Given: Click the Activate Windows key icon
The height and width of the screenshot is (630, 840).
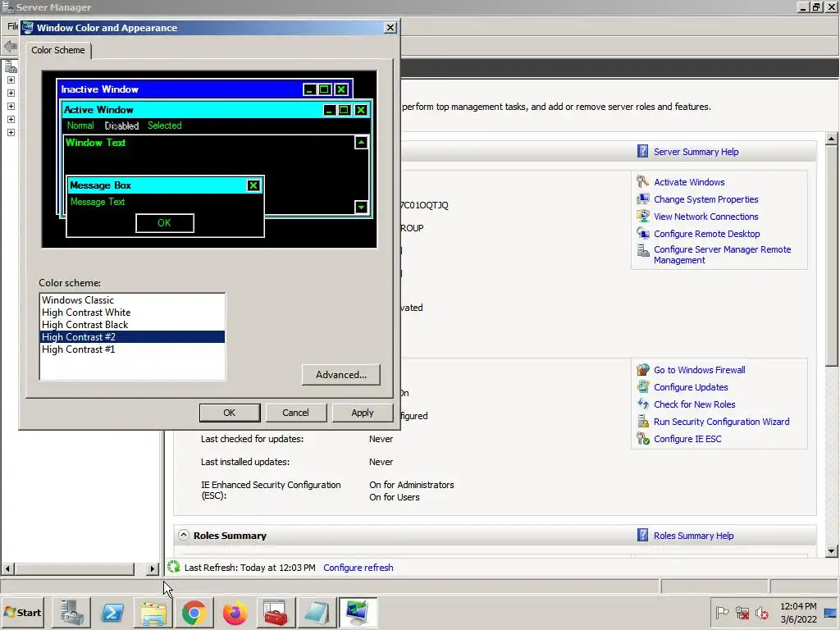Looking at the screenshot, I should click(x=642, y=181).
